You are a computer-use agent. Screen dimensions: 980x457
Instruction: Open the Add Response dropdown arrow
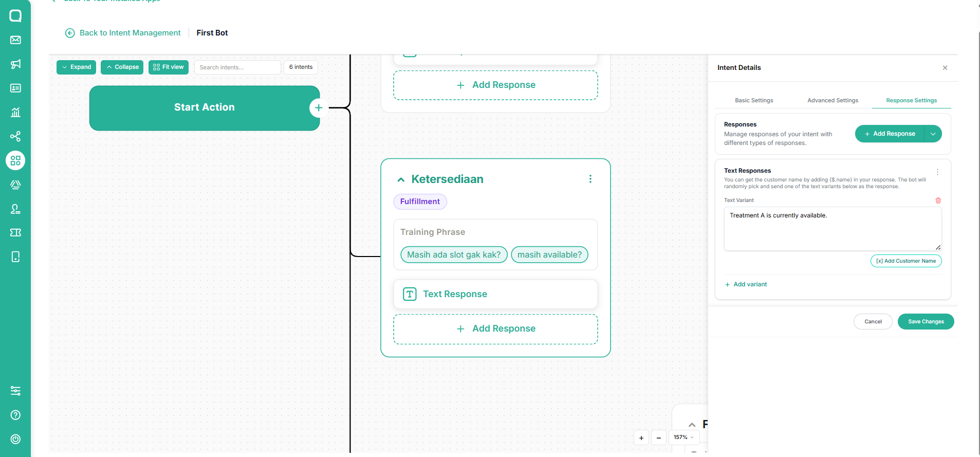[x=933, y=134]
